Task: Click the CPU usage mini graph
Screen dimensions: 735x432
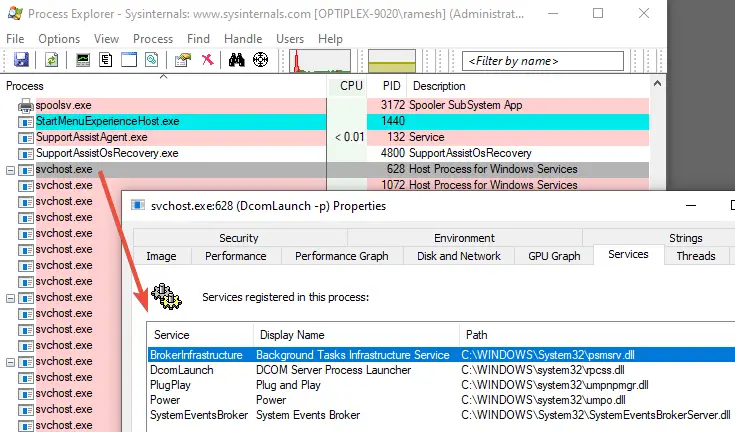Action: (320, 61)
